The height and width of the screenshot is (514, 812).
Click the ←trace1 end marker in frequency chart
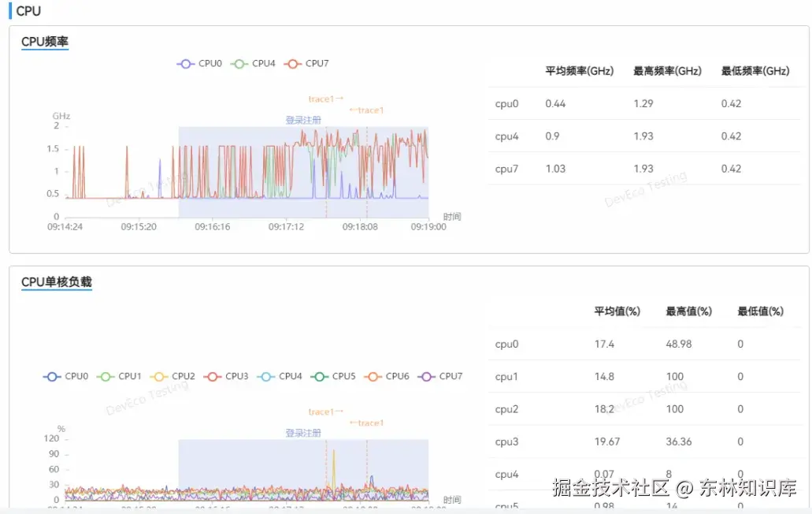point(367,110)
